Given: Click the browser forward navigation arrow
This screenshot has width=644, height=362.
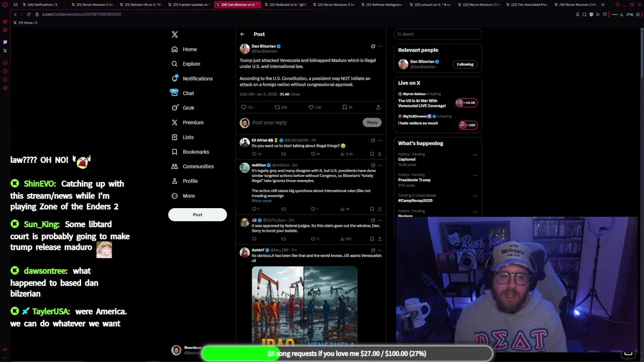Looking at the screenshot, I should [x=22, y=14].
